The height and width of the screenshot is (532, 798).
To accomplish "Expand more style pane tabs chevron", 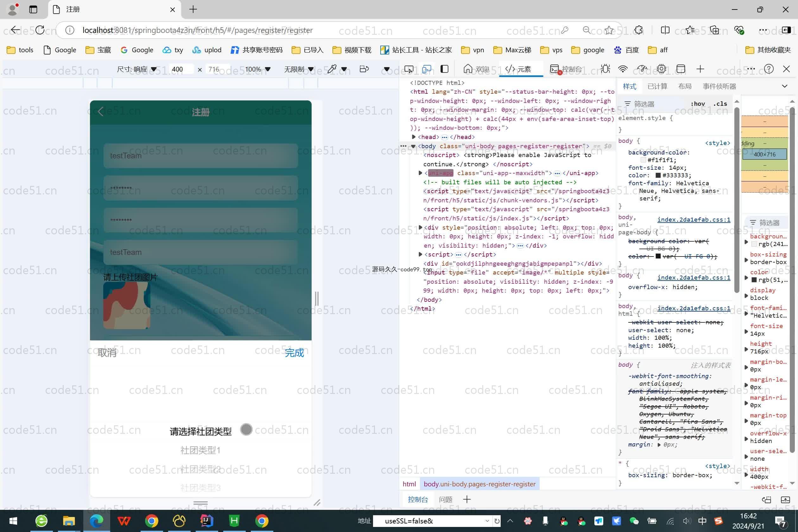I will (x=784, y=86).
